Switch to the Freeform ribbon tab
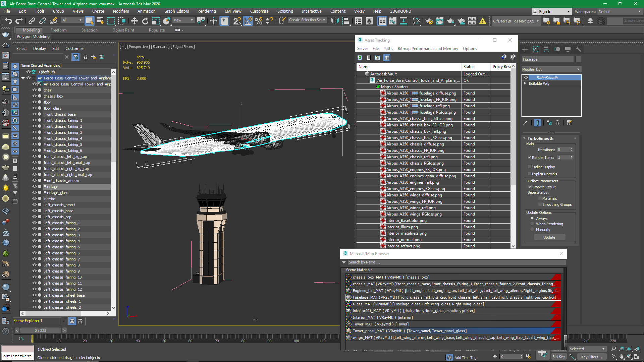Viewport: 644px width, 362px height. (58, 30)
